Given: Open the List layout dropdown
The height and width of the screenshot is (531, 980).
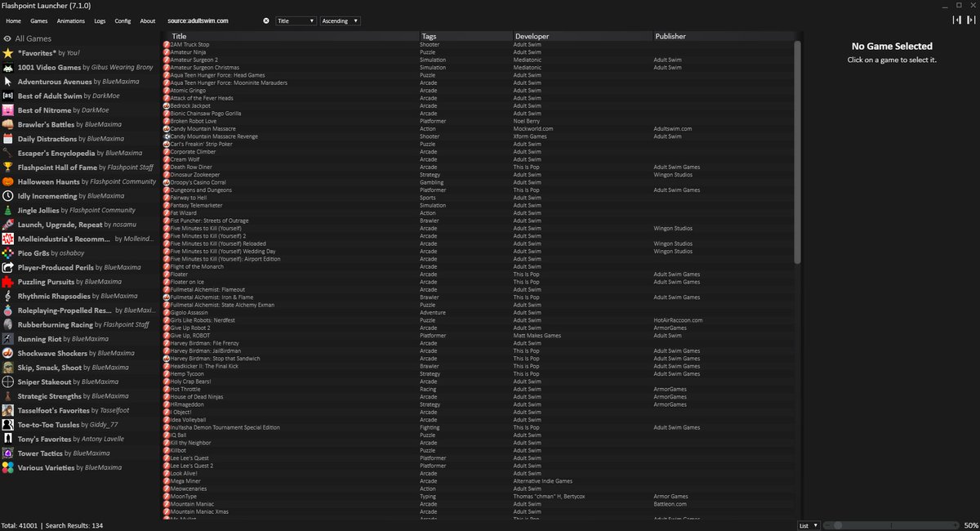Looking at the screenshot, I should (808, 525).
